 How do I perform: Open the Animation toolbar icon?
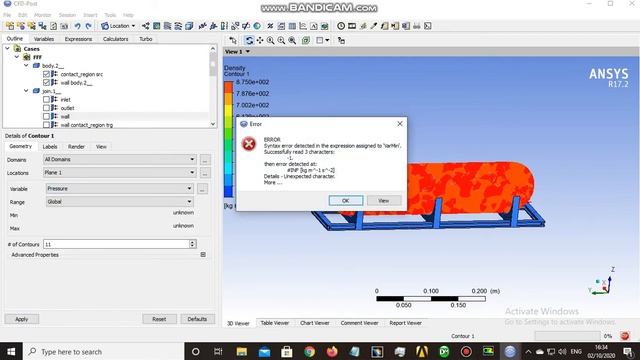click(x=352, y=26)
